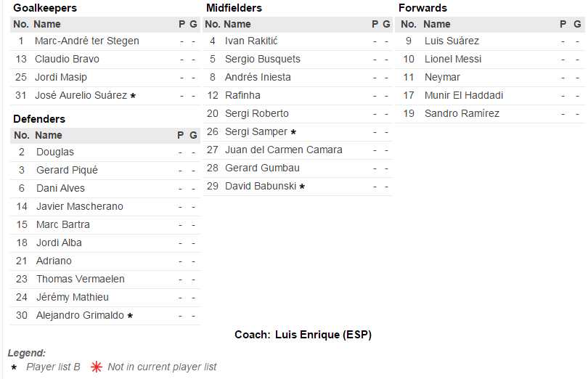
Task: Click Sergio Busquets in Midfielders
Action: click(x=262, y=59)
